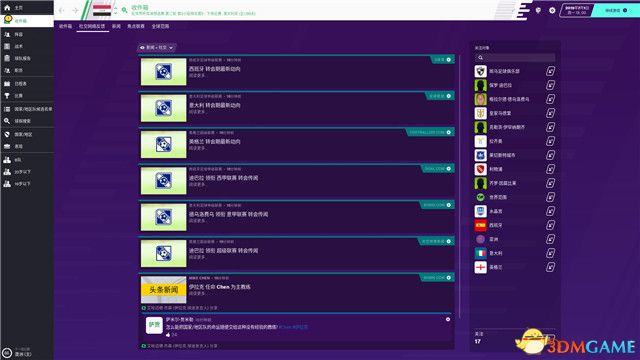Toggle follow for 拉齐奥 row
The height and width of the screenshot is (360, 640).
pyautogui.click(x=550, y=141)
